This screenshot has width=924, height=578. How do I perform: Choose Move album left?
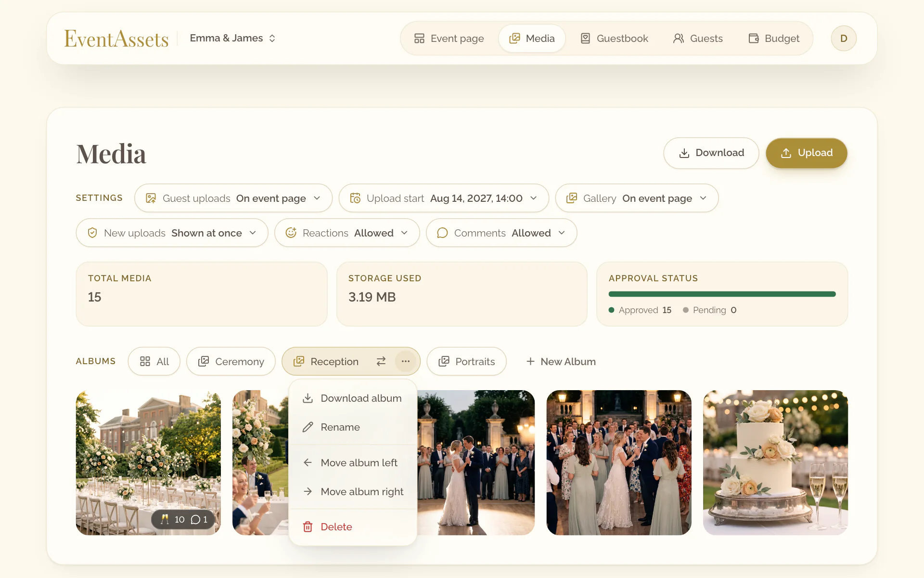(x=353, y=463)
